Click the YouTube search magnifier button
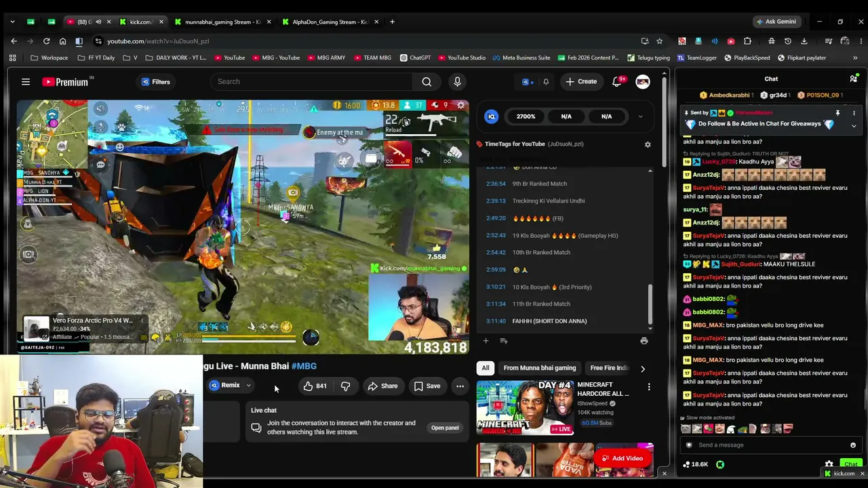 coord(427,82)
